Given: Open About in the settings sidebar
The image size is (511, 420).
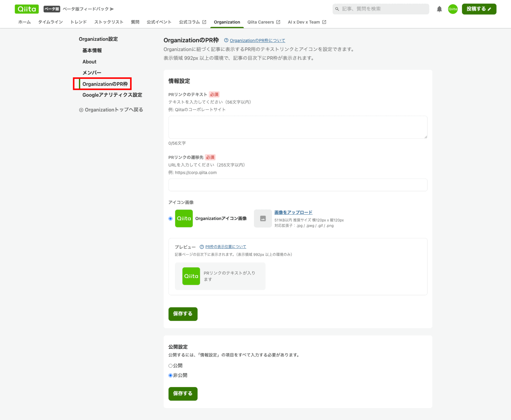Looking at the screenshot, I should coord(89,62).
